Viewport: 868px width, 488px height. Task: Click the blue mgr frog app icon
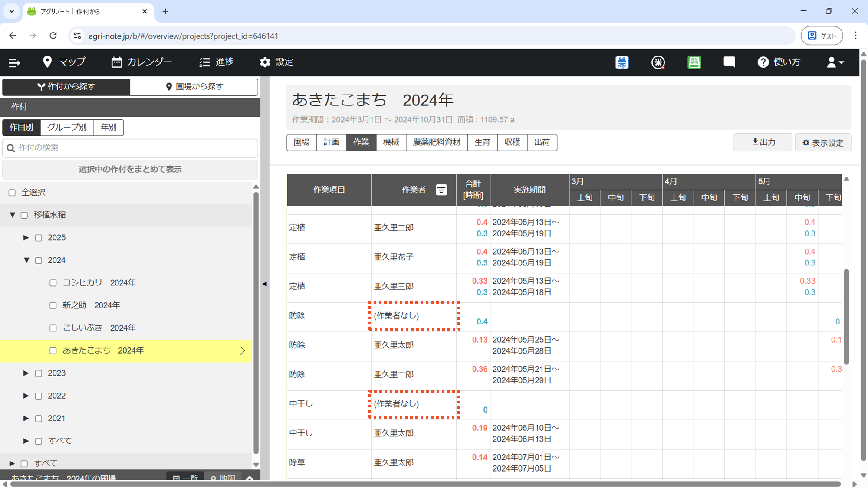(622, 62)
